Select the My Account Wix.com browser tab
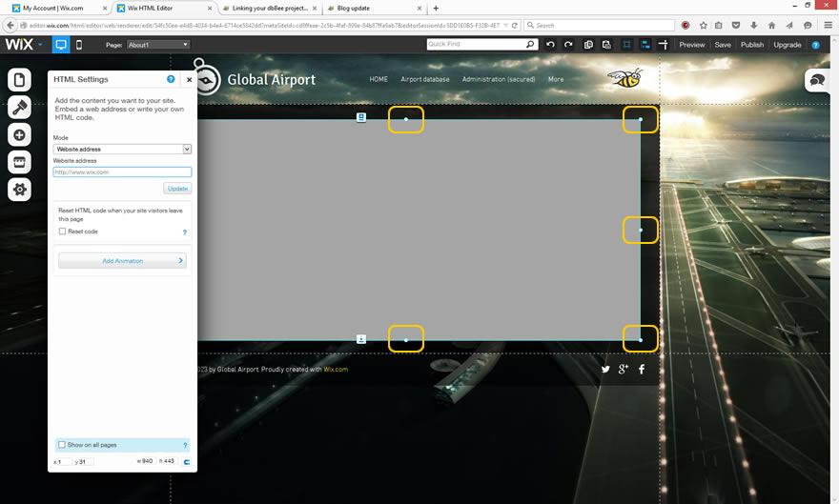This screenshot has width=839, height=504. [59, 8]
